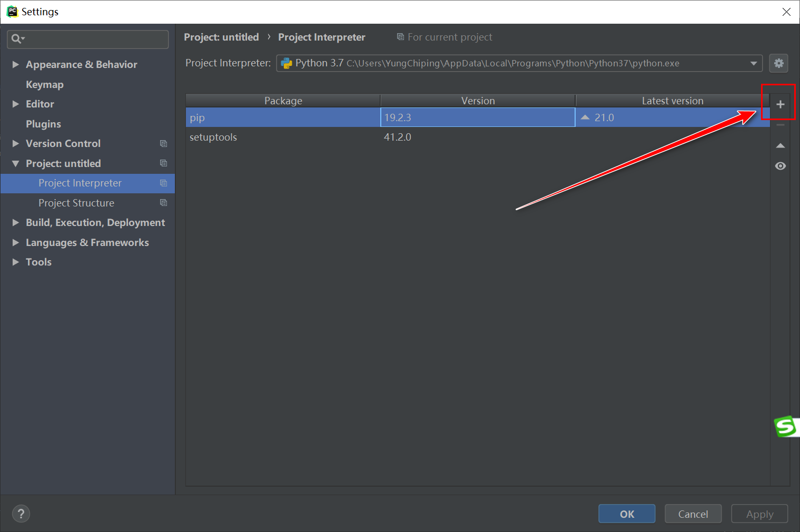This screenshot has width=800, height=532.
Task: Select Keymap settings
Action: (44, 84)
